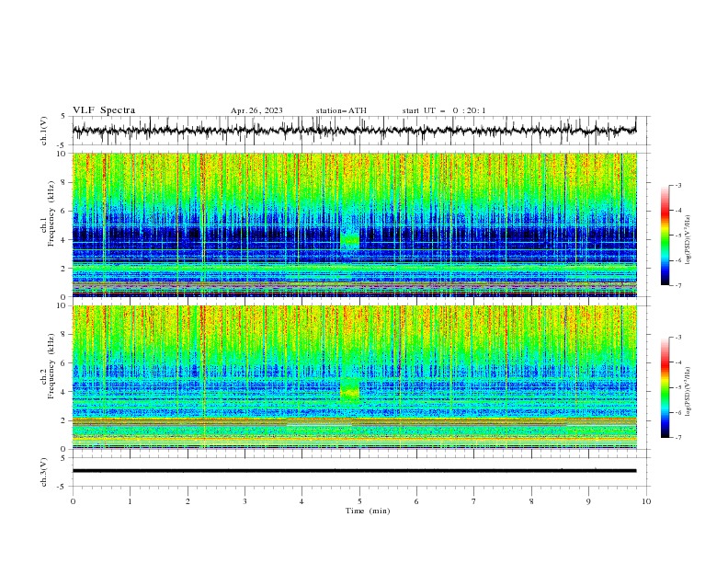This screenshot has height=563, width=728.
Task: Click the "7" tick on the time axis
Action: pos(474,501)
